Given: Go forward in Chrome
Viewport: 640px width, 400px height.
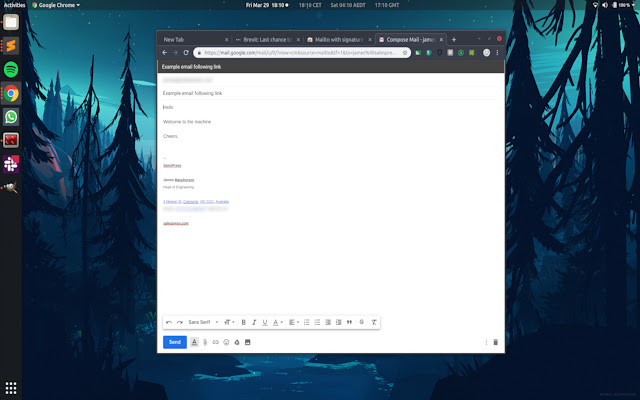Looking at the screenshot, I should (175, 53).
